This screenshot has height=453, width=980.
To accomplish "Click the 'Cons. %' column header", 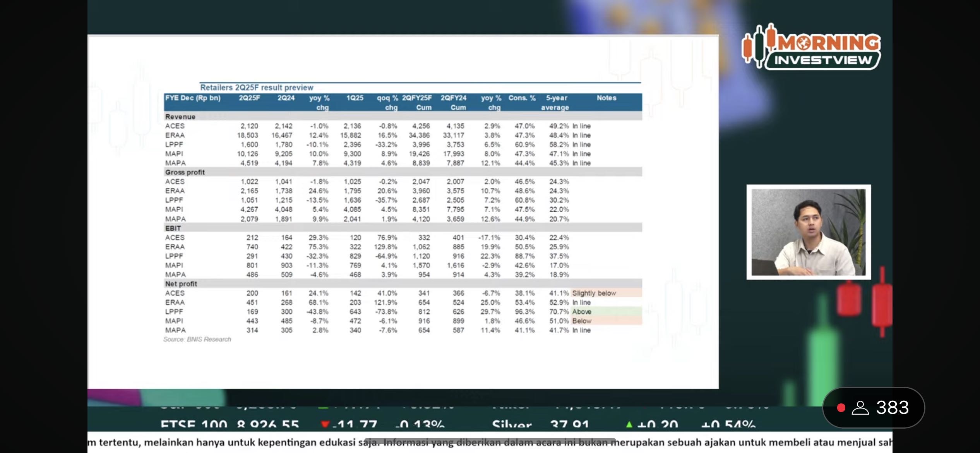I will tap(522, 98).
